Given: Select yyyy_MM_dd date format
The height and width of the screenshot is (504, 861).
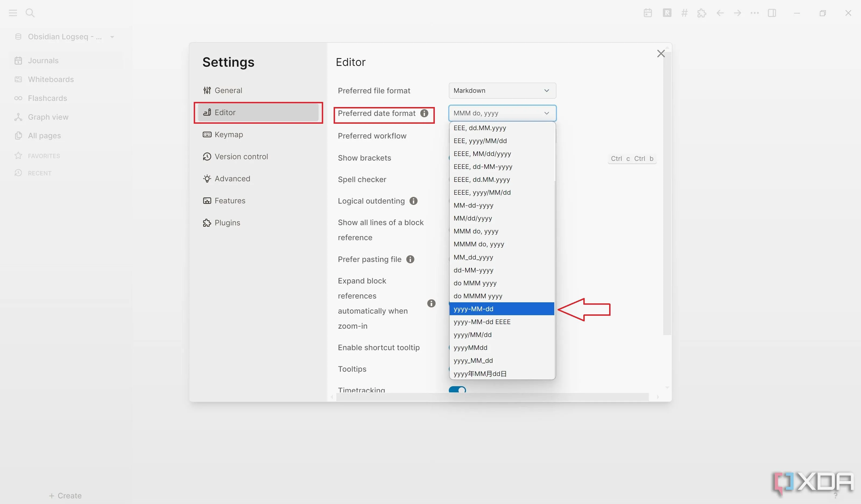Looking at the screenshot, I should tap(502, 361).
